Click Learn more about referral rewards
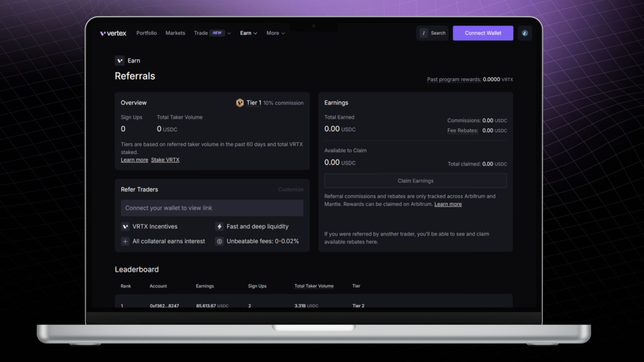This screenshot has width=644, height=362. pyautogui.click(x=448, y=204)
